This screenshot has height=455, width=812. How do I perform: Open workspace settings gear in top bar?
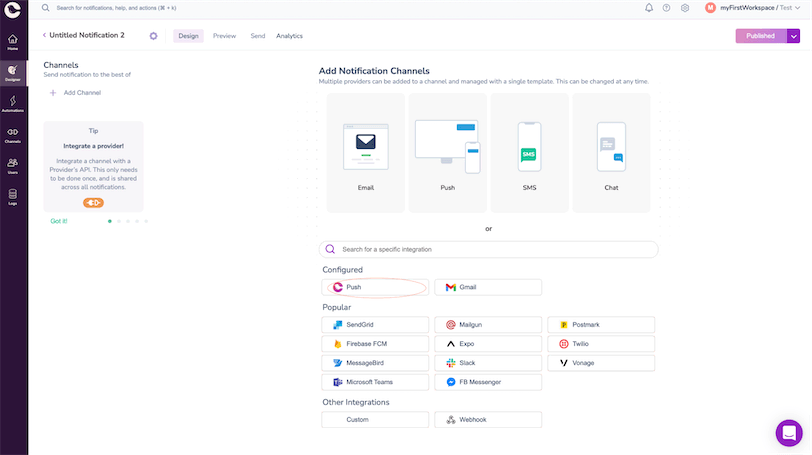(x=685, y=8)
